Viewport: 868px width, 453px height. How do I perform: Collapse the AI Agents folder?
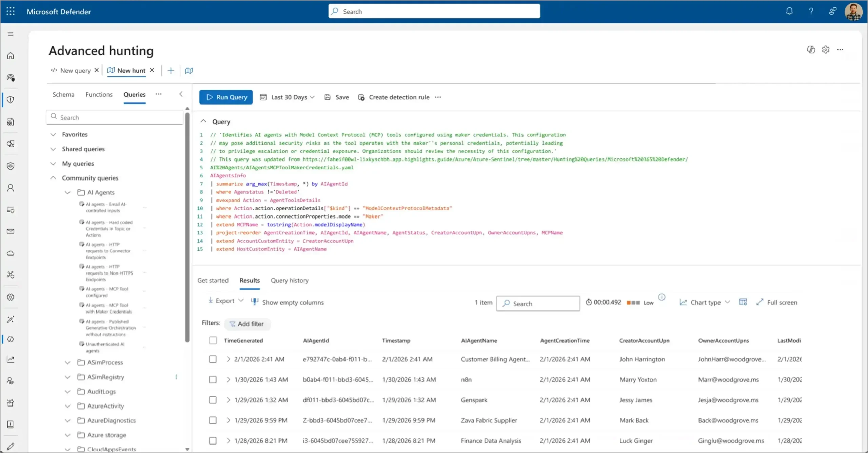68,192
